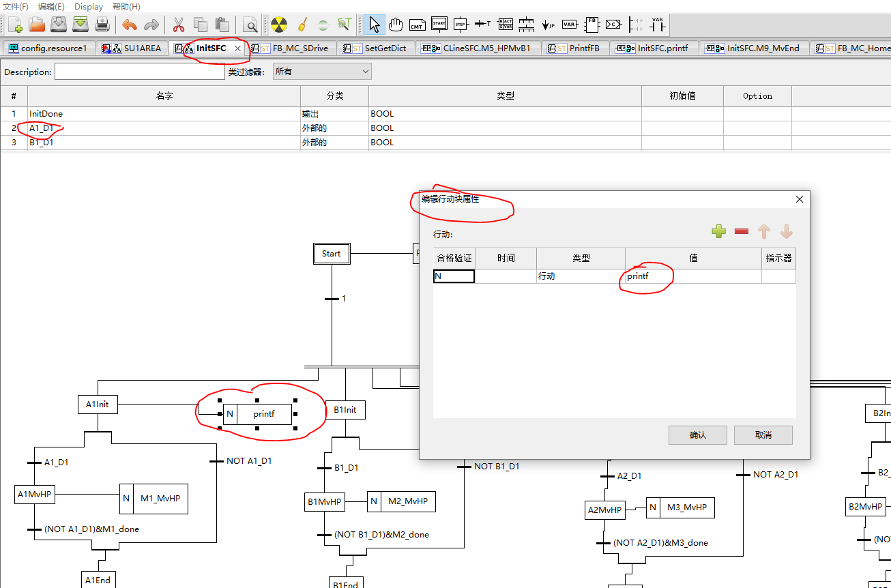Remove the selected action with the red minus
Viewport: 891px width, 588px height.
point(741,231)
